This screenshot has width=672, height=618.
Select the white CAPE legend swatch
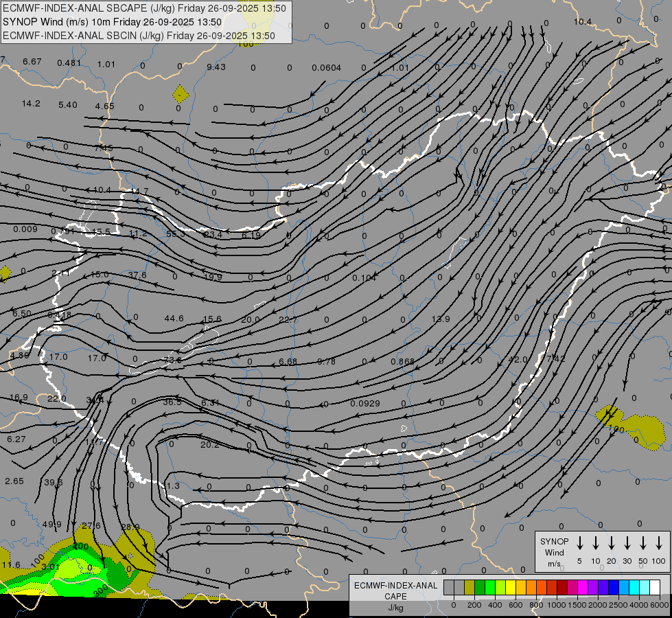(654, 588)
